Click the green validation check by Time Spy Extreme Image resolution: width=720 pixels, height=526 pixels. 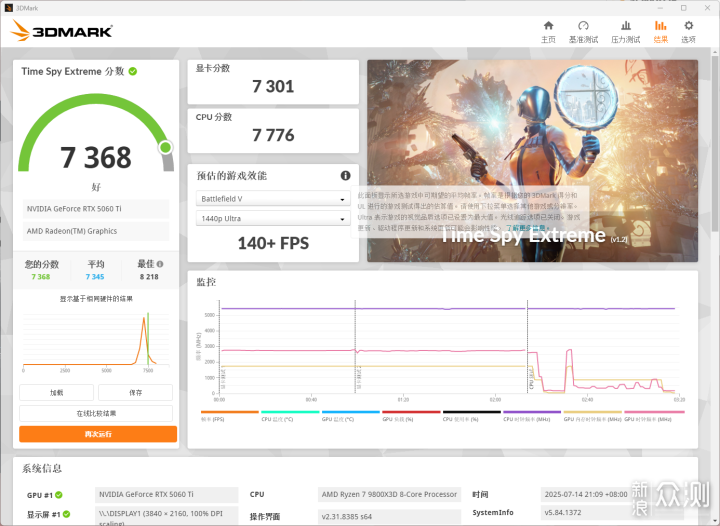pos(133,71)
